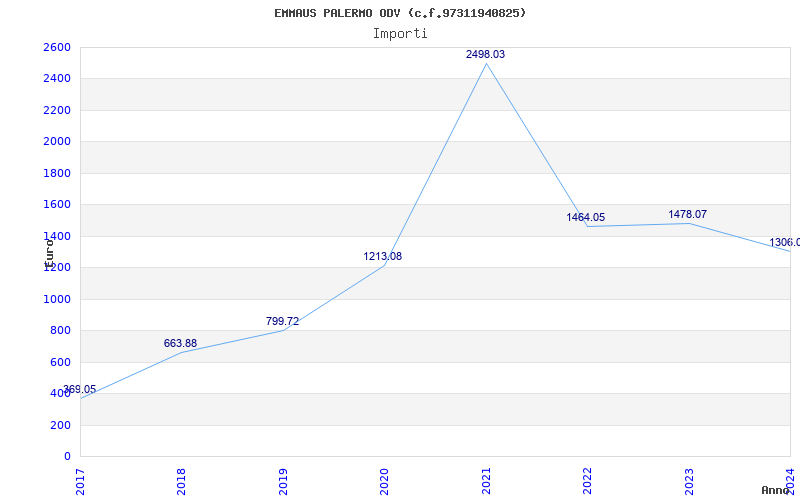
Task: Click the 2400 y-axis value
Action: pyautogui.click(x=57, y=79)
